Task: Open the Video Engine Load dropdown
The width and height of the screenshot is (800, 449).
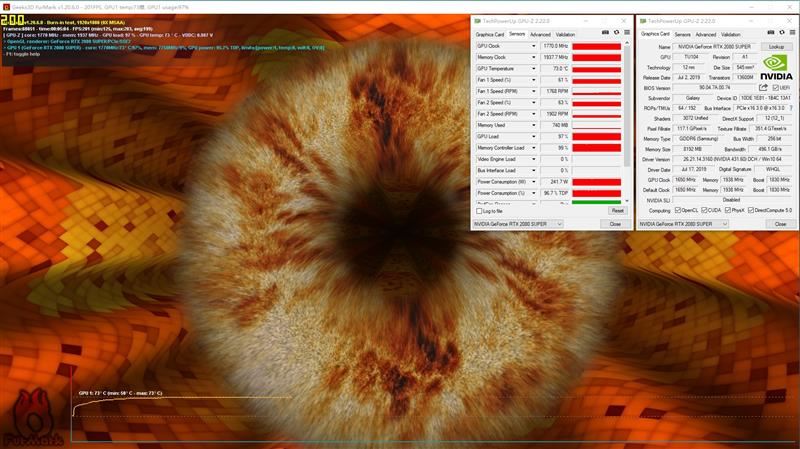Action: (x=534, y=159)
